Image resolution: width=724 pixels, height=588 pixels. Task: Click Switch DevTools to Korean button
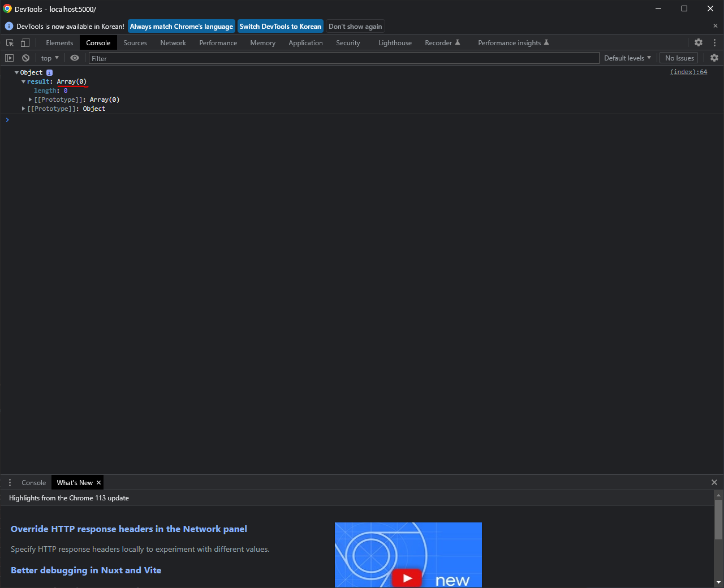click(281, 27)
